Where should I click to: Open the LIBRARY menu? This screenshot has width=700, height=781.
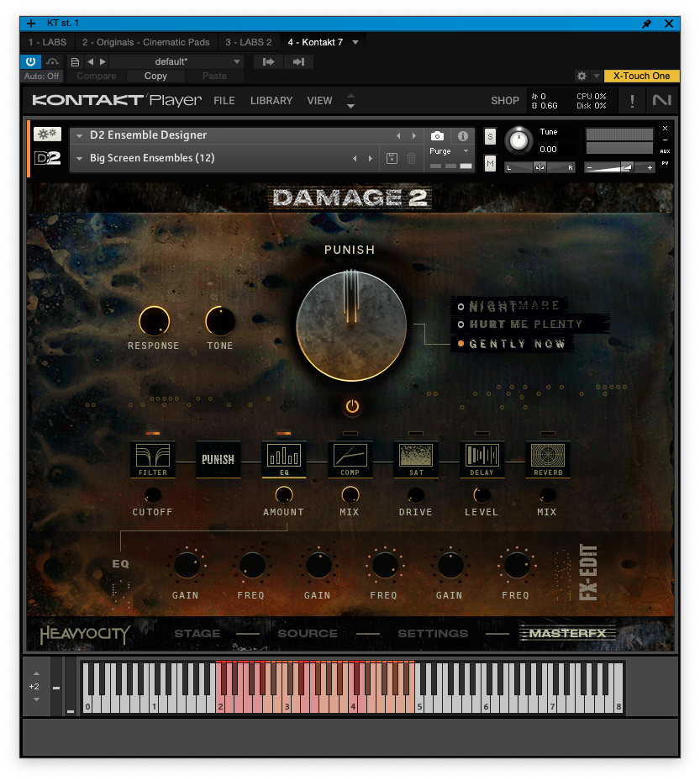[271, 101]
